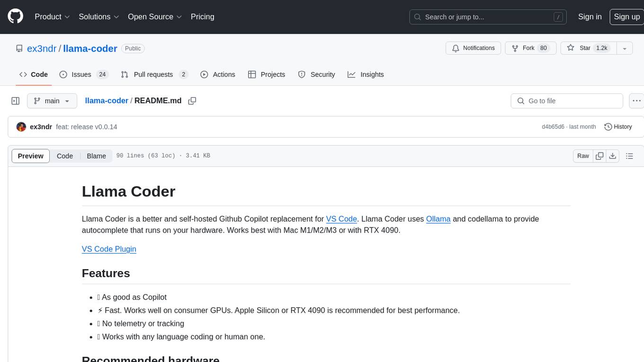Open the VS Code Plugin link

tap(109, 249)
